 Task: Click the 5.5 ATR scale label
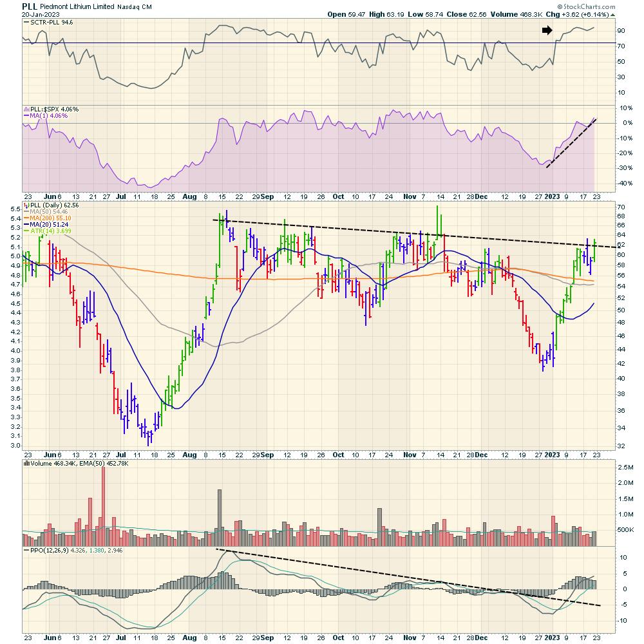tap(15, 209)
